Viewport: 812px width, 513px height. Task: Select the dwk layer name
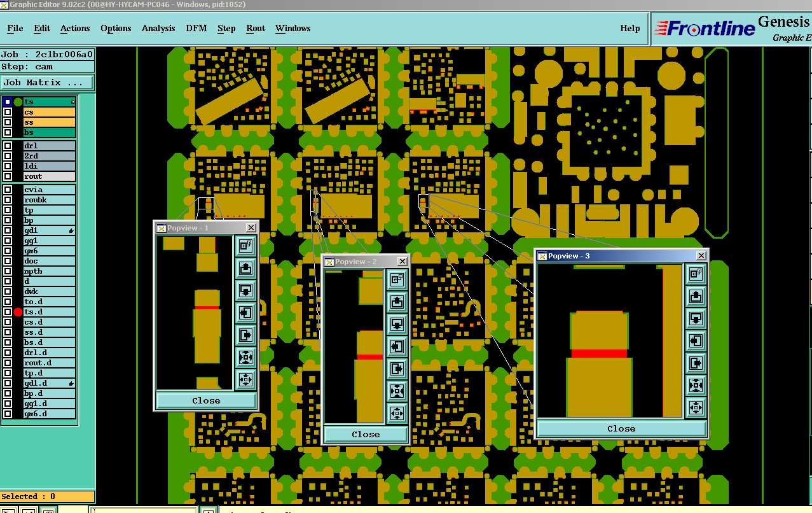(x=50, y=292)
